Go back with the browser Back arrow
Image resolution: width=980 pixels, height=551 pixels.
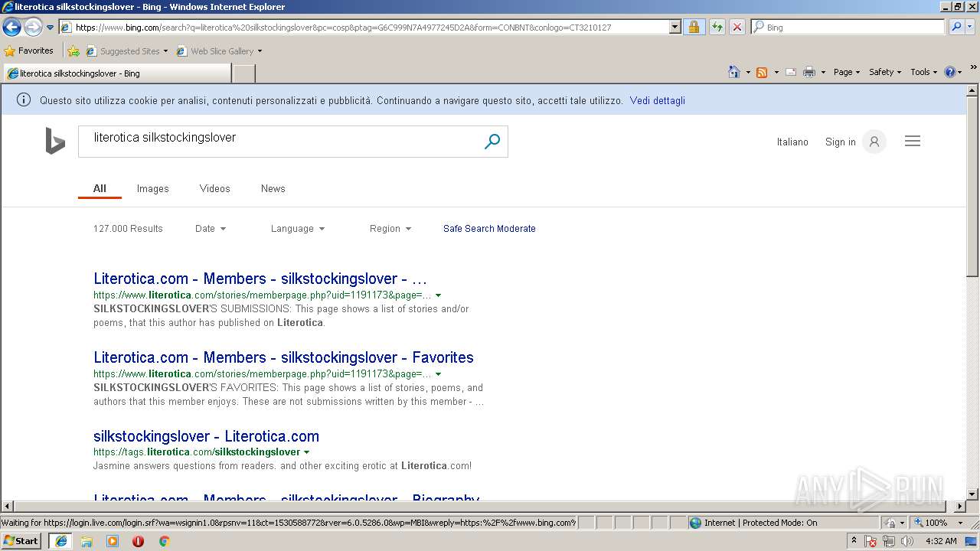(x=11, y=27)
